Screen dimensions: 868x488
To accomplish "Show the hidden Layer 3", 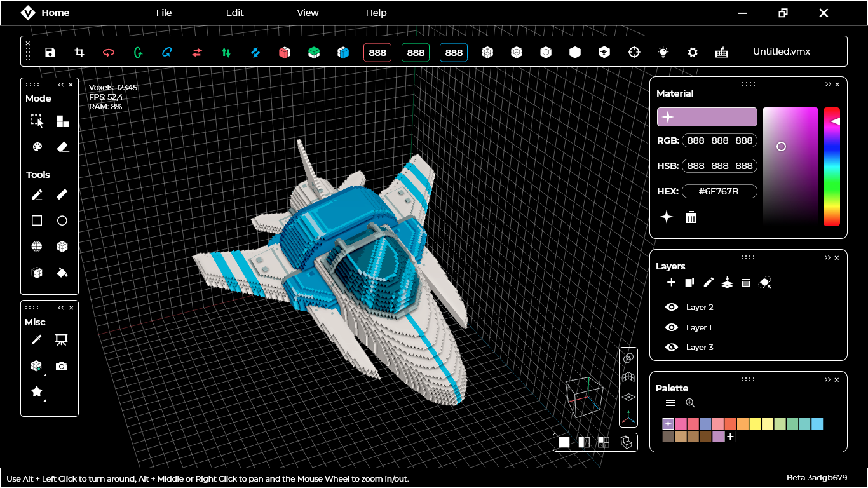I will point(671,347).
